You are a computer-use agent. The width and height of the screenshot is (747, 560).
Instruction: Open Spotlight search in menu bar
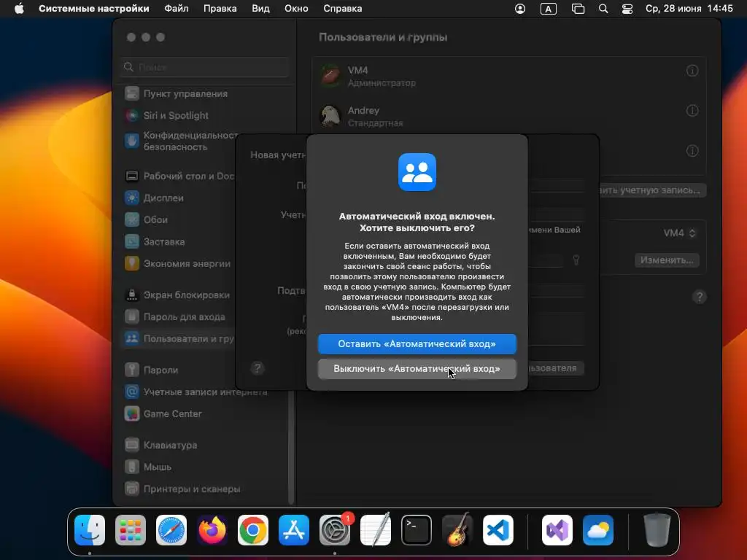click(603, 9)
